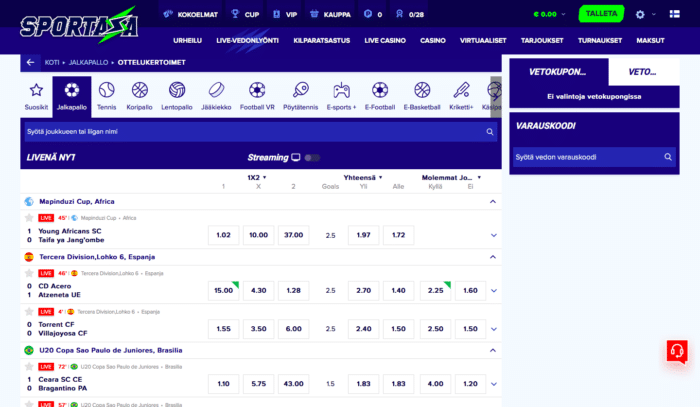
Task: Open the KILPARATSASTUS menu
Action: coord(321,41)
